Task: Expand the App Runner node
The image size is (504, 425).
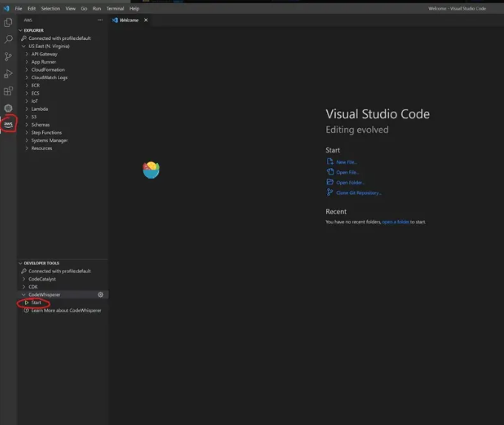Action: pyautogui.click(x=27, y=62)
